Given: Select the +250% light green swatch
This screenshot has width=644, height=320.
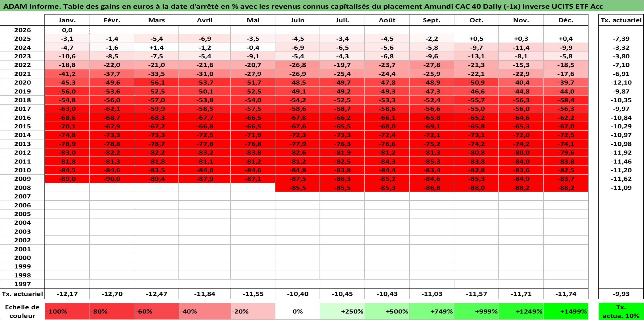Looking at the screenshot, I should pos(342,311).
